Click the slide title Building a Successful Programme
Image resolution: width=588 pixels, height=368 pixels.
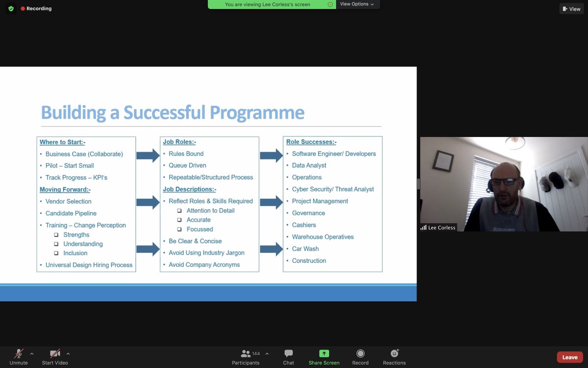(172, 112)
